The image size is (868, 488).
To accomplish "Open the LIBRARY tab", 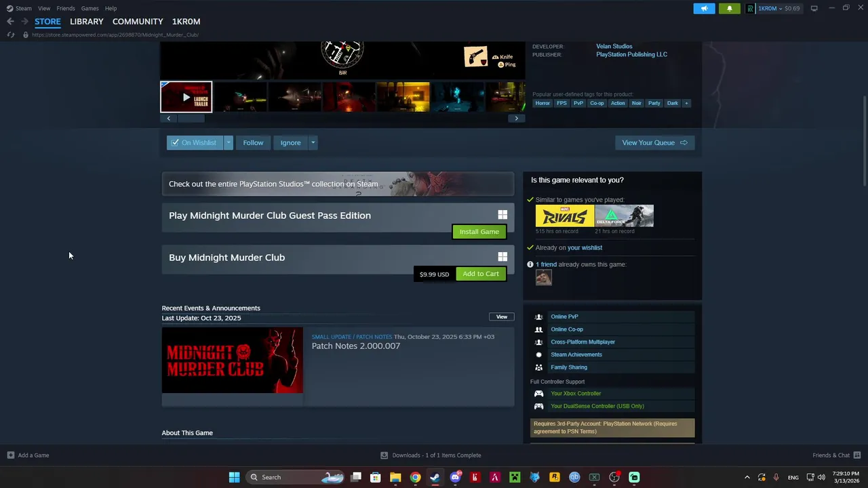I will point(87,22).
